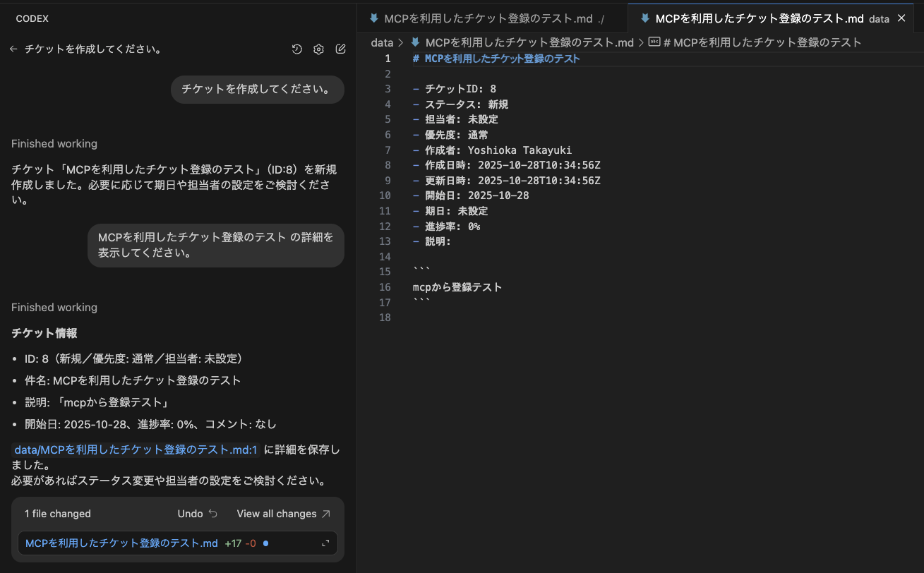The height and width of the screenshot is (573, 924).
Task: Open the heading symbol breadcrumb
Action: [x=760, y=42]
